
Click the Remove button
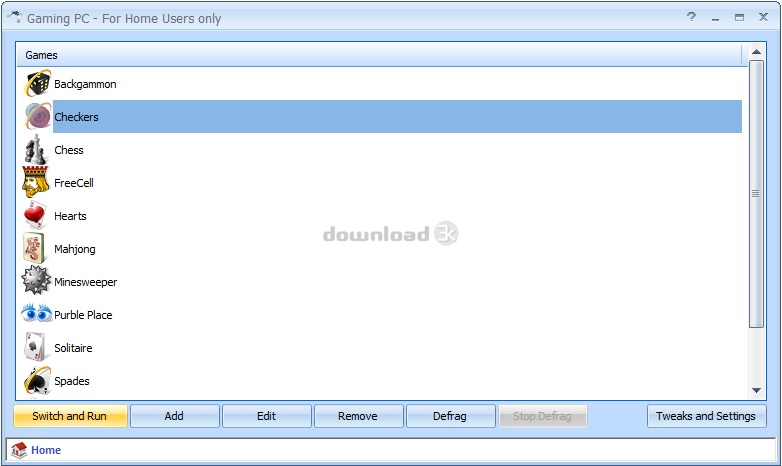coord(359,416)
